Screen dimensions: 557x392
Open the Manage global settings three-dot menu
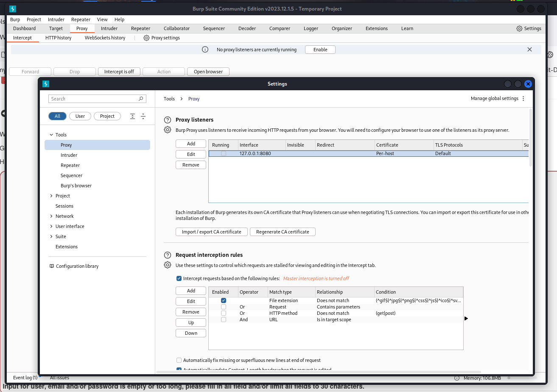pos(523,99)
